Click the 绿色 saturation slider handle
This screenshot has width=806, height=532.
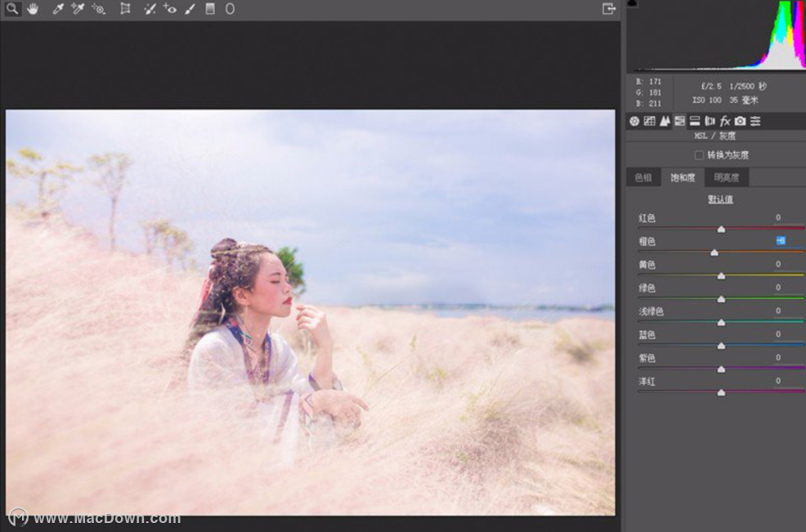pyautogui.click(x=721, y=299)
